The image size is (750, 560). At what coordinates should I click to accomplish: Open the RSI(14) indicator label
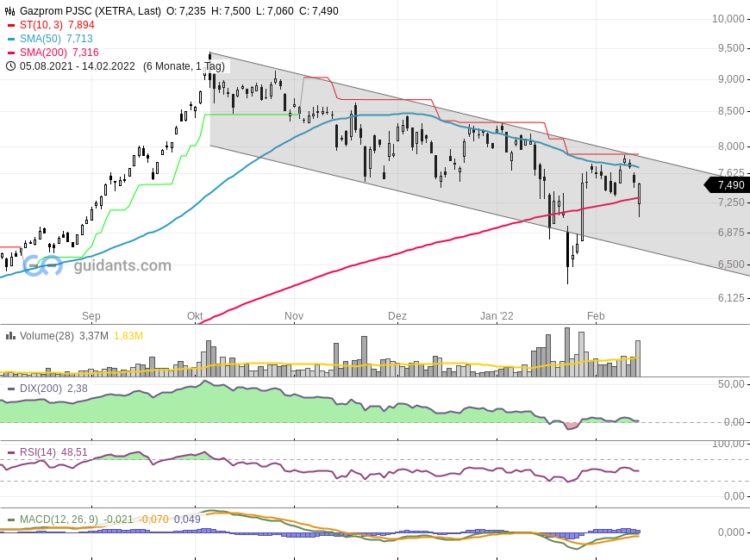38,452
